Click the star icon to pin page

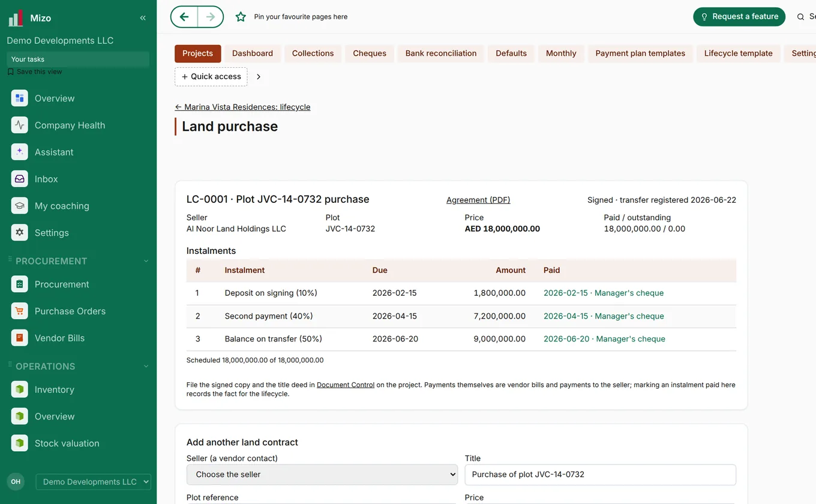[241, 17]
